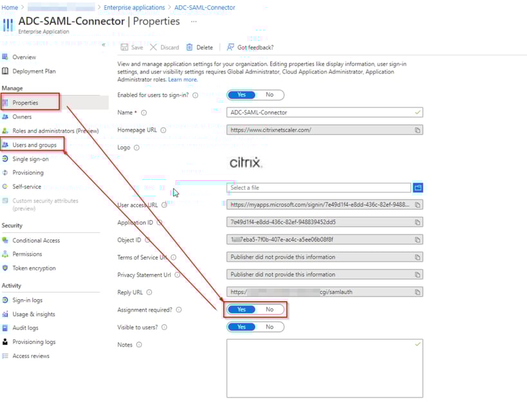527x420 pixels.
Task: Click the Got feedback person icon
Action: coord(230,48)
